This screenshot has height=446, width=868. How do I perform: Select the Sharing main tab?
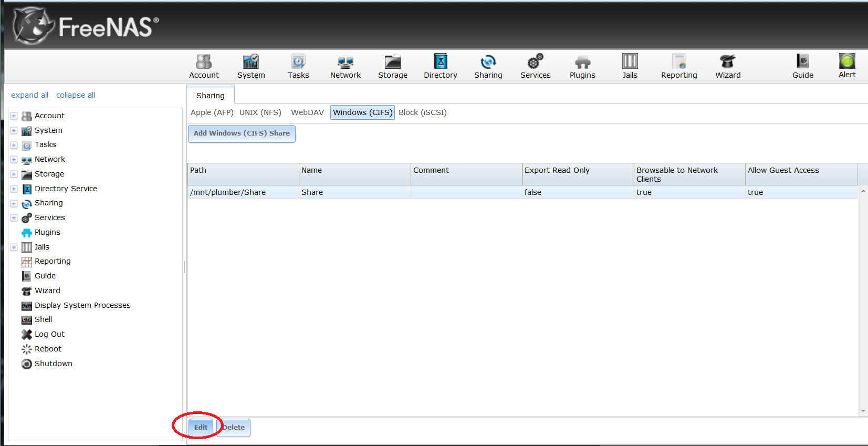211,95
